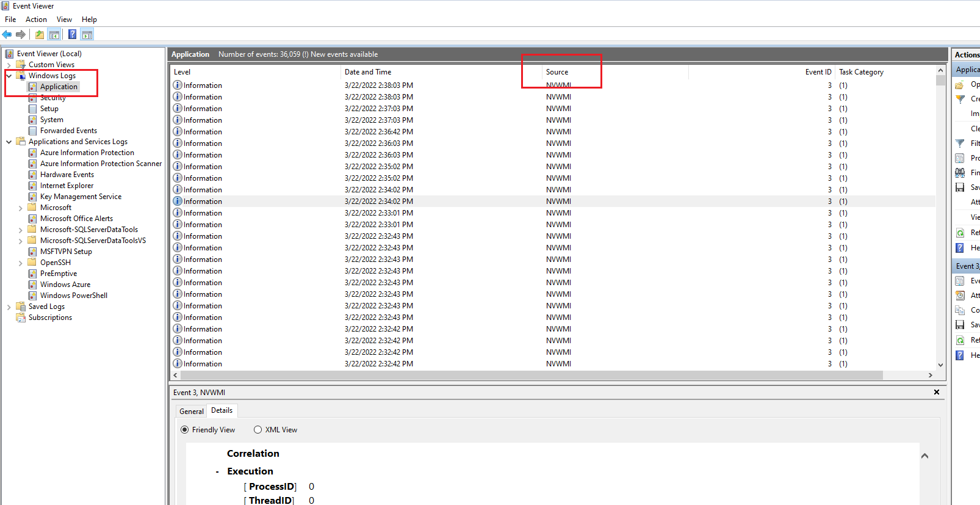Click the Save All Events floppy icon
Image resolution: width=980 pixels, height=505 pixels.
pos(960,187)
